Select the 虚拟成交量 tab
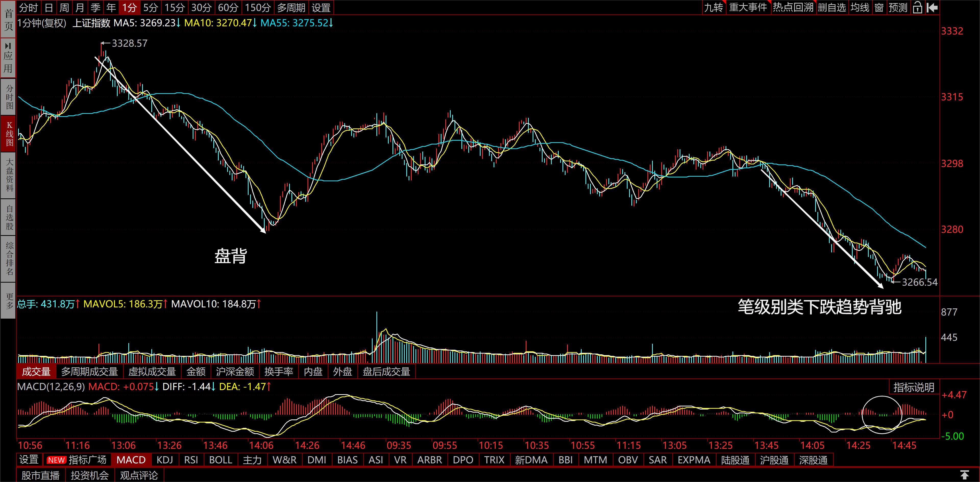The image size is (980, 482). 152,372
